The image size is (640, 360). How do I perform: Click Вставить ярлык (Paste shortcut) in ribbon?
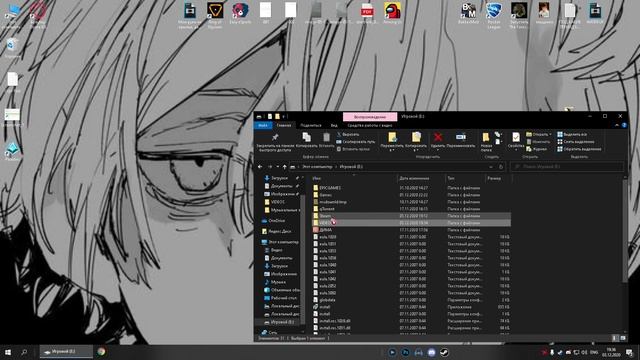353,149
